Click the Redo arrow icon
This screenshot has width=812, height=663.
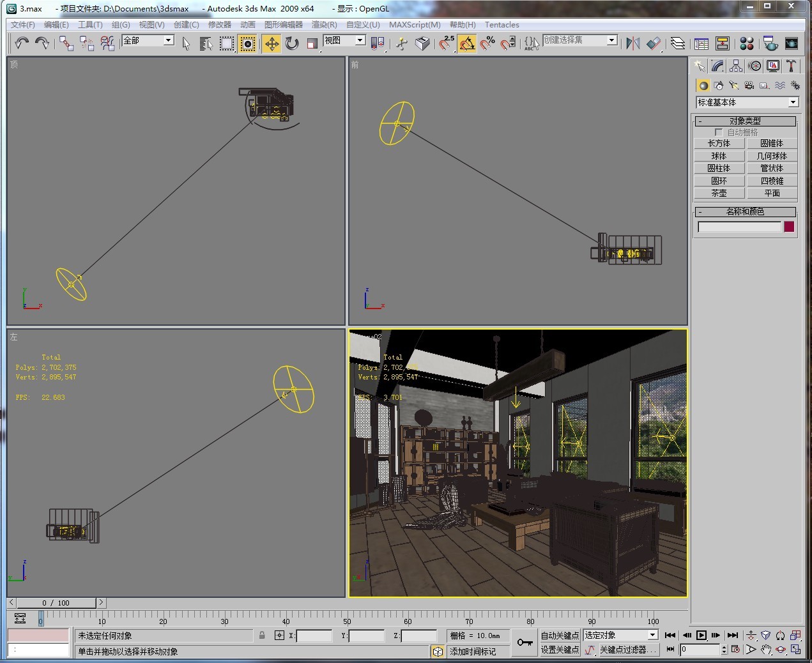point(42,43)
